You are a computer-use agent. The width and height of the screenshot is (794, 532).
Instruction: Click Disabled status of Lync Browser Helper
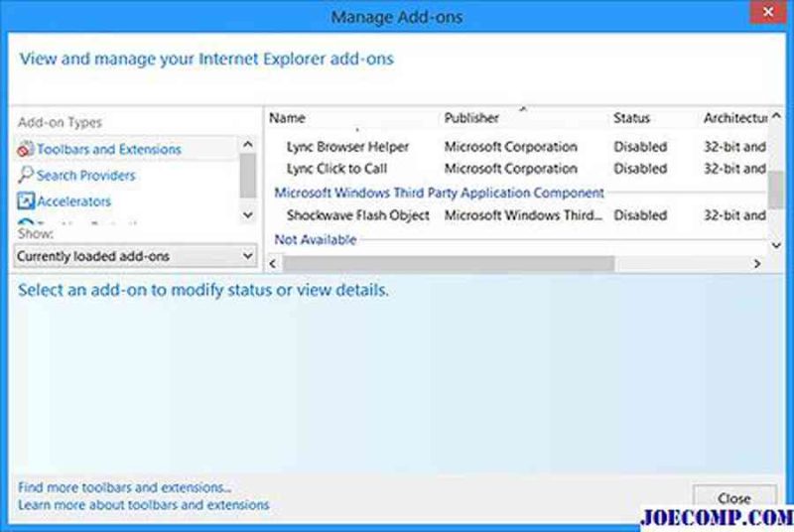pyautogui.click(x=640, y=147)
